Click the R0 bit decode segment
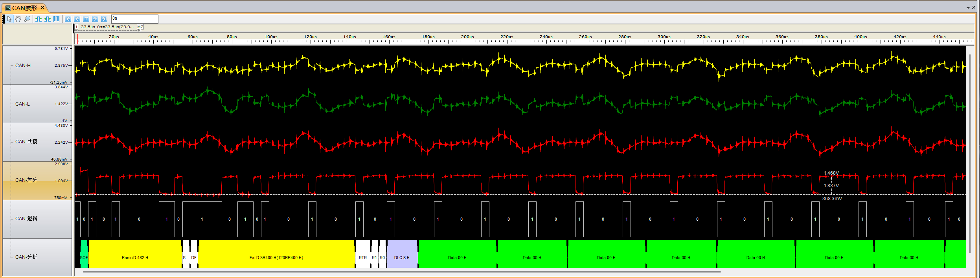Viewport: 980px width, 278px height. (x=382, y=254)
